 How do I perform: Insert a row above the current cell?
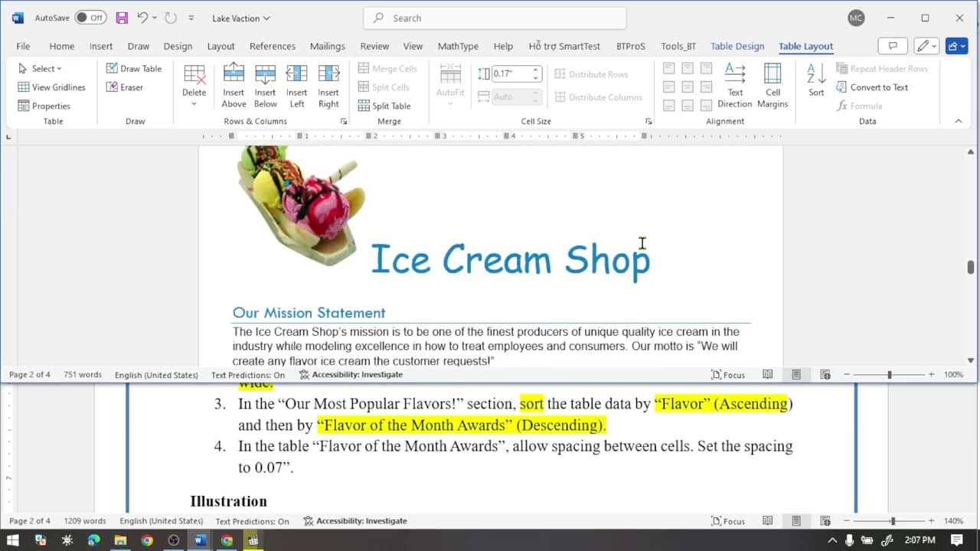coord(234,86)
